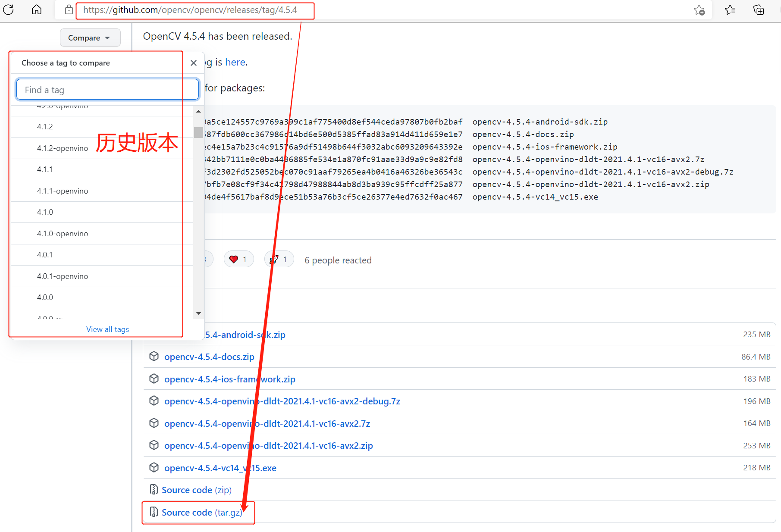This screenshot has width=781, height=532.
Task: Click the package icon beside opencv-4.5.4-docs.zip
Action: pyautogui.click(x=154, y=356)
